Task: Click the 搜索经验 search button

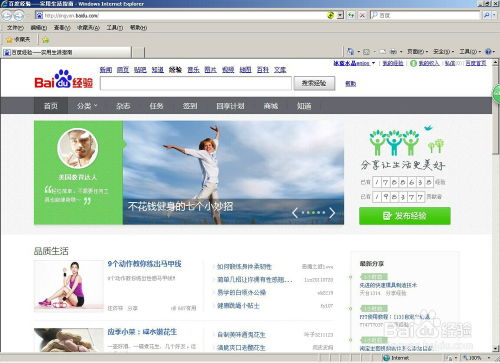Action: (x=314, y=83)
